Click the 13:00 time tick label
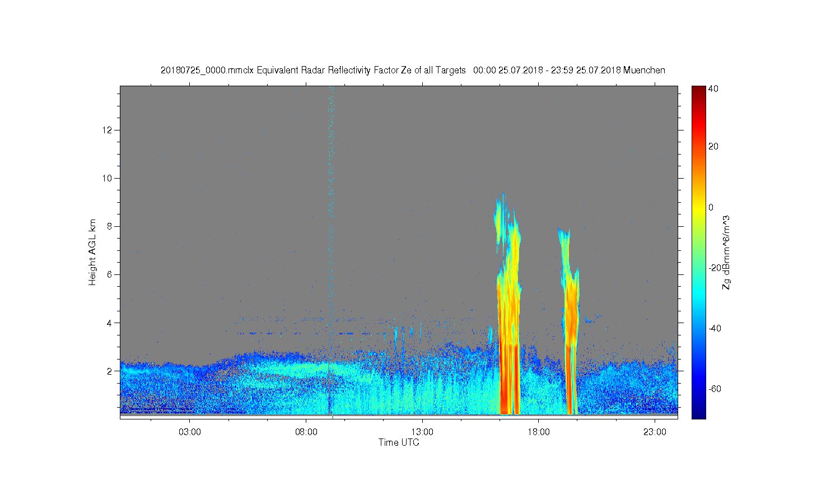The image size is (840, 504). [422, 432]
